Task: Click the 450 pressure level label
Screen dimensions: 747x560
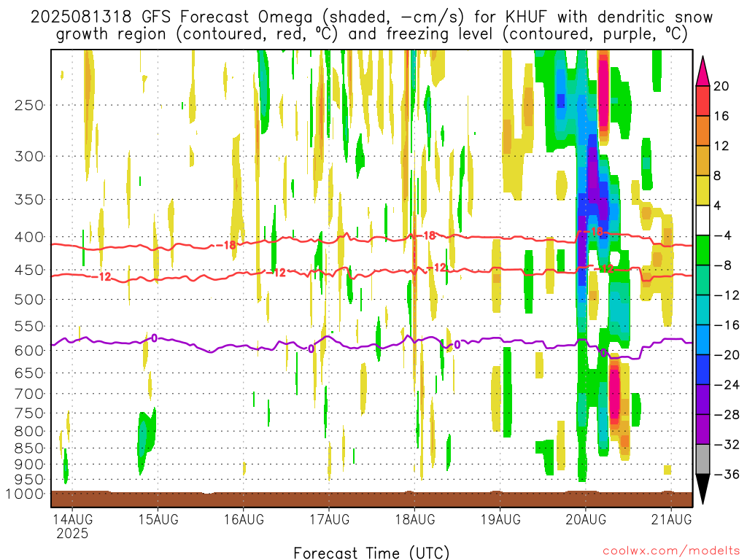Action: [x=29, y=270]
